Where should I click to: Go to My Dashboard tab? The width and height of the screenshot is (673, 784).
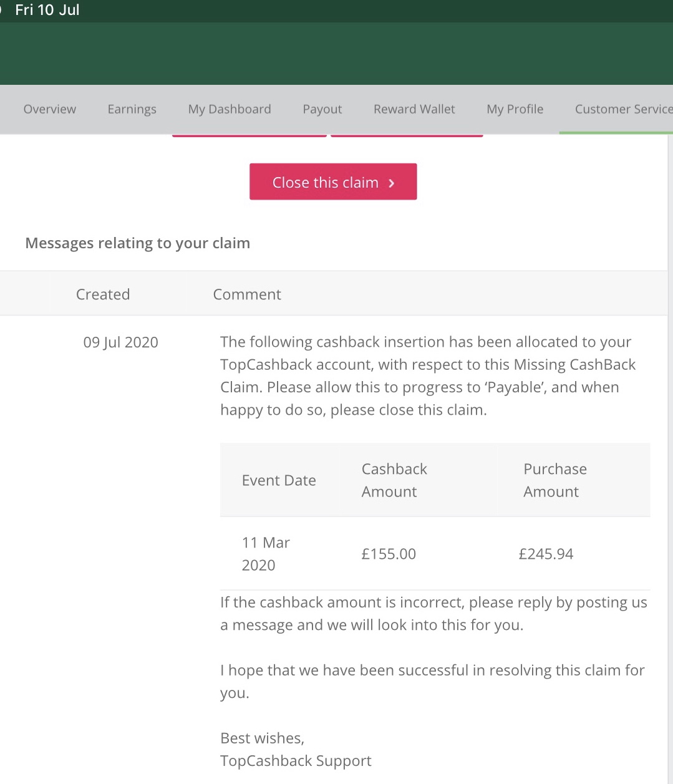[x=230, y=109]
